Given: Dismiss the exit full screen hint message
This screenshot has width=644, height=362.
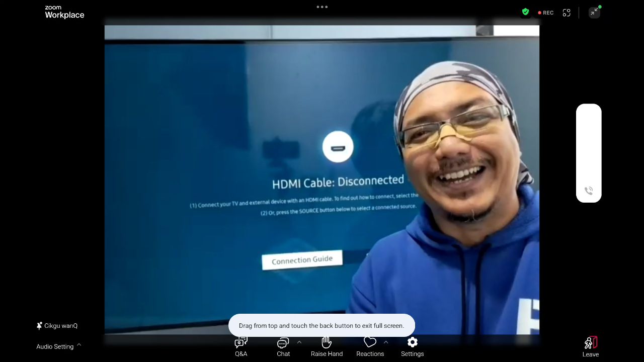Looking at the screenshot, I should click(321, 325).
